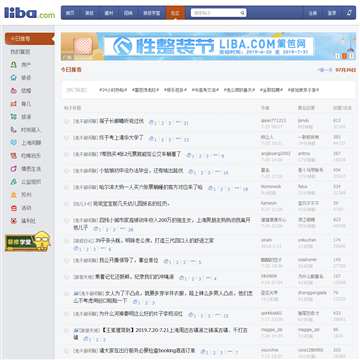Open page 13 of the 清华大学 thread
Screen dimensions: 360x360
(186, 140)
